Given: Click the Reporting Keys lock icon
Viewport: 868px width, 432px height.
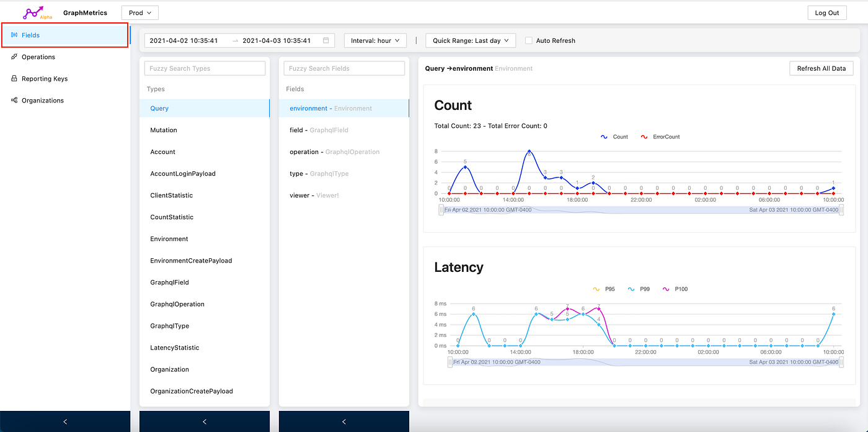Looking at the screenshot, I should pos(15,78).
